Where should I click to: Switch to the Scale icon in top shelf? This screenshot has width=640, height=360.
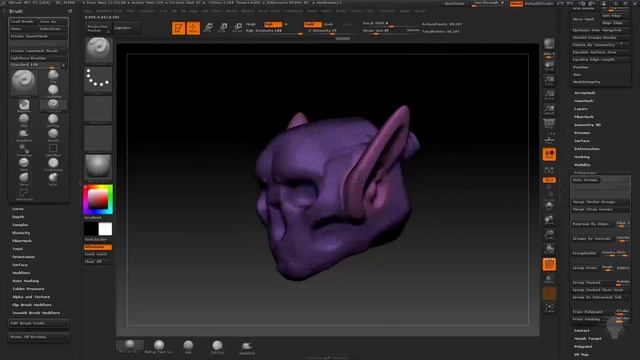(223, 28)
